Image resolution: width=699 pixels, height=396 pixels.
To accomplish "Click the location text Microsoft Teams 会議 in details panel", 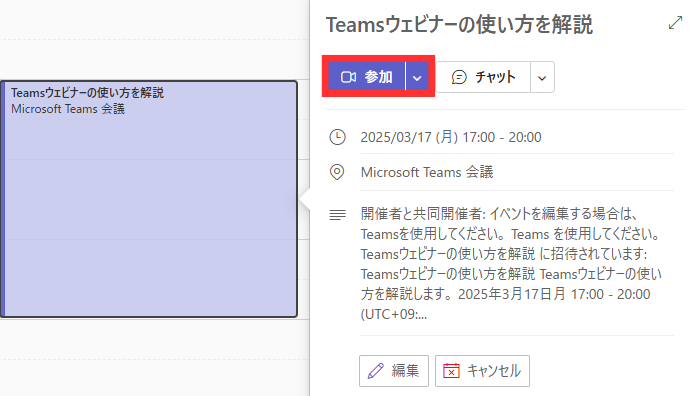I will 427,172.
